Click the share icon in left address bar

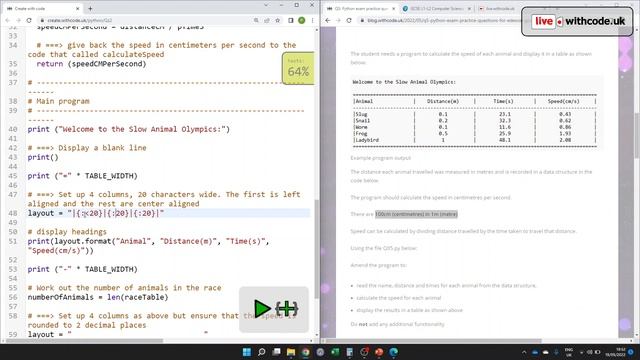pyautogui.click(x=267, y=20)
